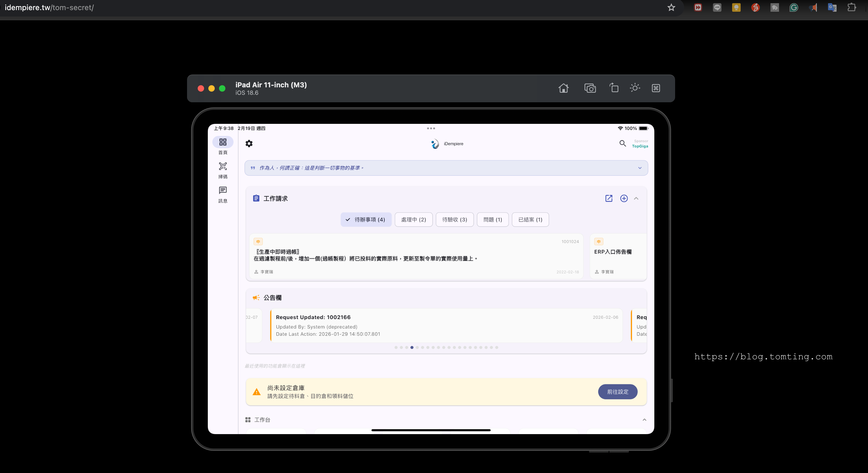Screen dimensions: 868x473
Task: Rotate the simulator device icon
Action: (x=614, y=88)
